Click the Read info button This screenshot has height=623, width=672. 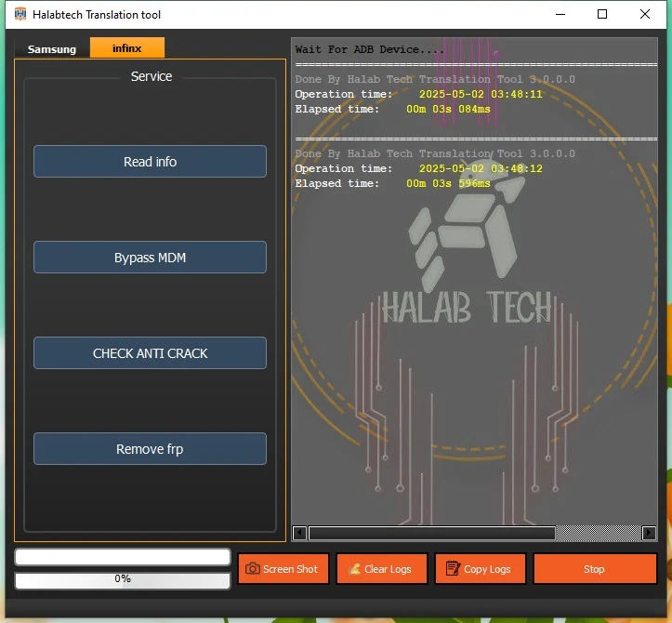tap(150, 162)
